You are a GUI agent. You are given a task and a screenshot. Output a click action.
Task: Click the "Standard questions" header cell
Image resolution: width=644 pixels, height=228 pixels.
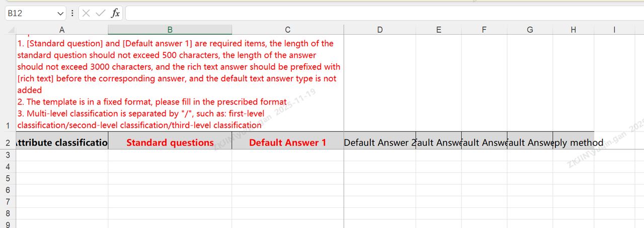(x=170, y=143)
